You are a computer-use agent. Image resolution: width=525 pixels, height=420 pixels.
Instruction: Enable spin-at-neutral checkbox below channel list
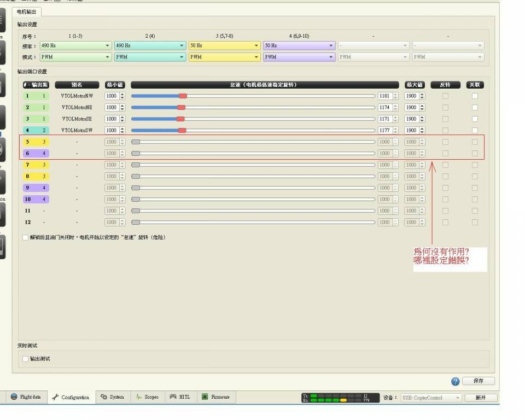(26, 237)
